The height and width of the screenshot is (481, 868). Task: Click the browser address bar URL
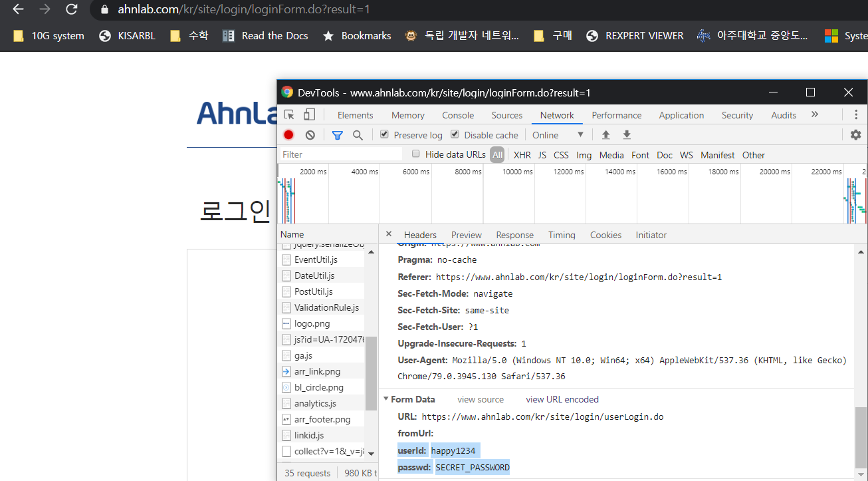pyautogui.click(x=244, y=9)
